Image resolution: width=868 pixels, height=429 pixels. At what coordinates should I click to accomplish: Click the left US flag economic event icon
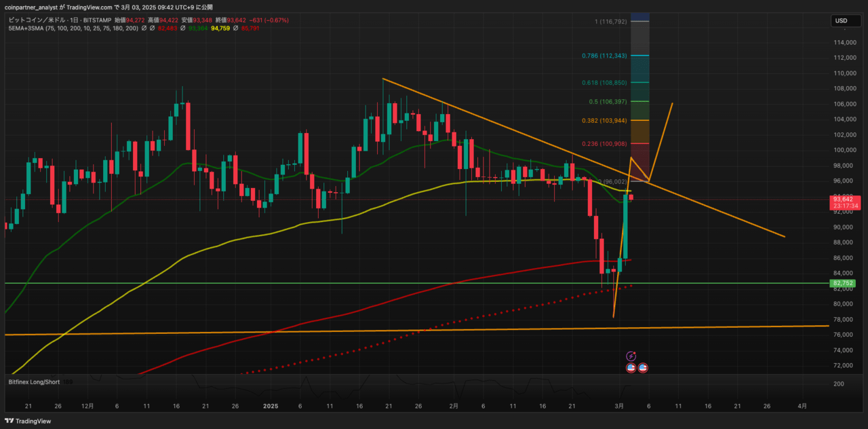(631, 368)
